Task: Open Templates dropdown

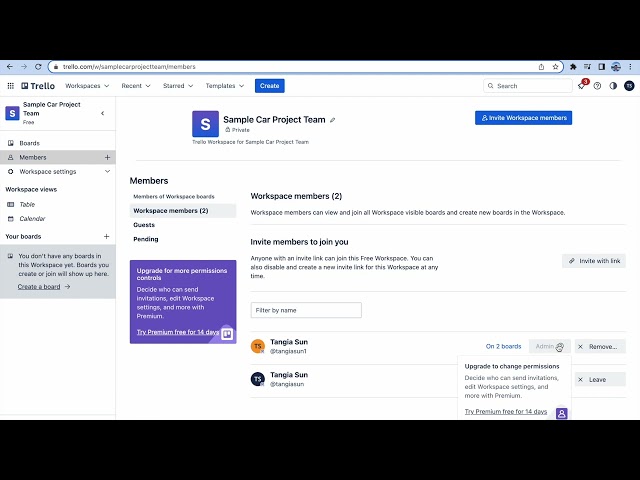Action: click(x=225, y=86)
